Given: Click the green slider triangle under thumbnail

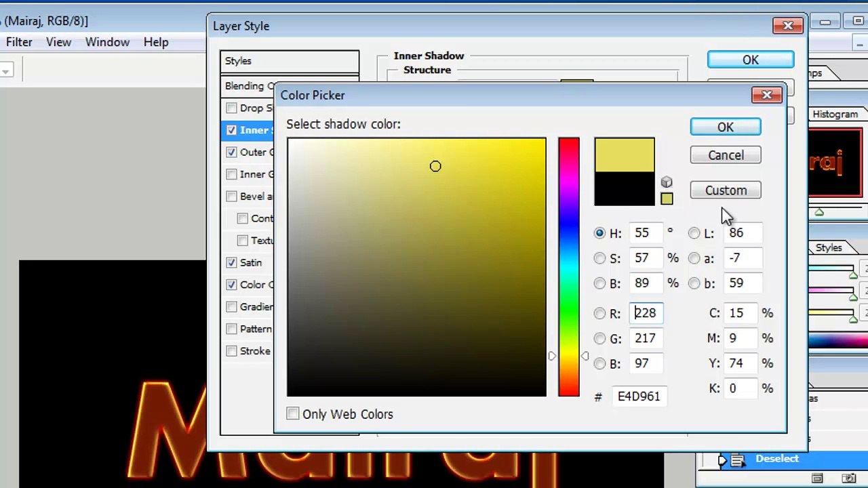Looking at the screenshot, I should [819, 213].
